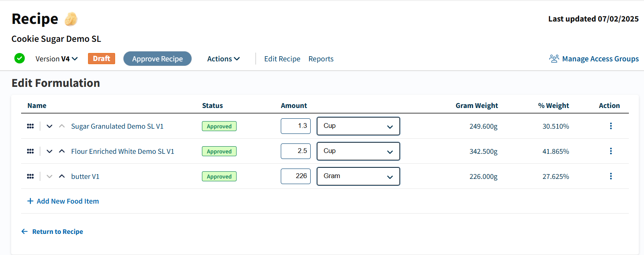Screen dimensions: 644x255
Task: Click Add New Food Item link
Action: [x=63, y=201]
